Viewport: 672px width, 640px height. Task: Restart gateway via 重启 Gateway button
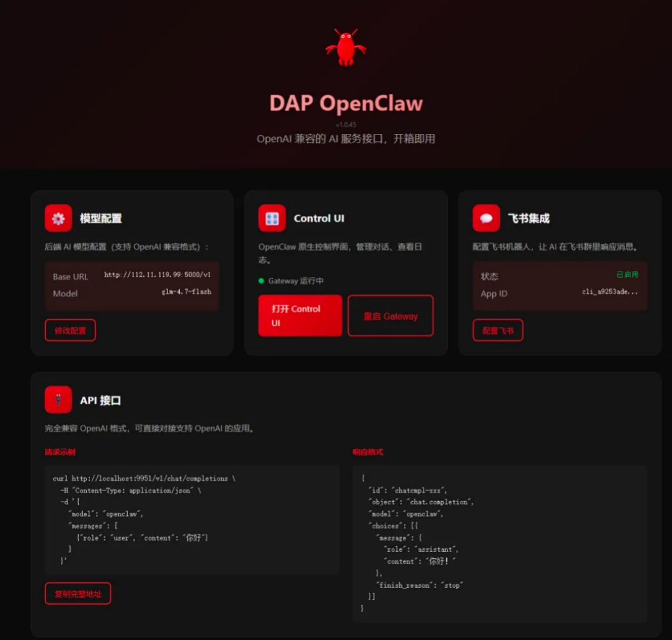[390, 316]
